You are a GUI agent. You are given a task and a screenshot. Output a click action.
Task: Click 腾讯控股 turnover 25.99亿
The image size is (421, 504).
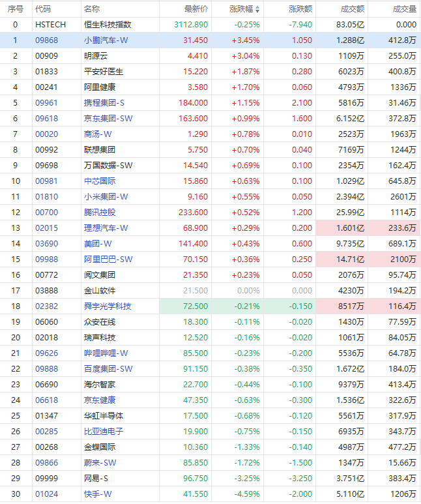pos(351,213)
